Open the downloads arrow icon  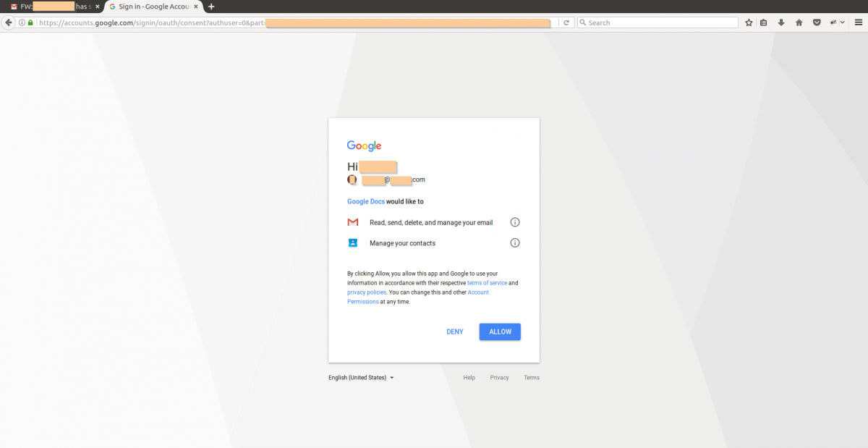point(781,22)
